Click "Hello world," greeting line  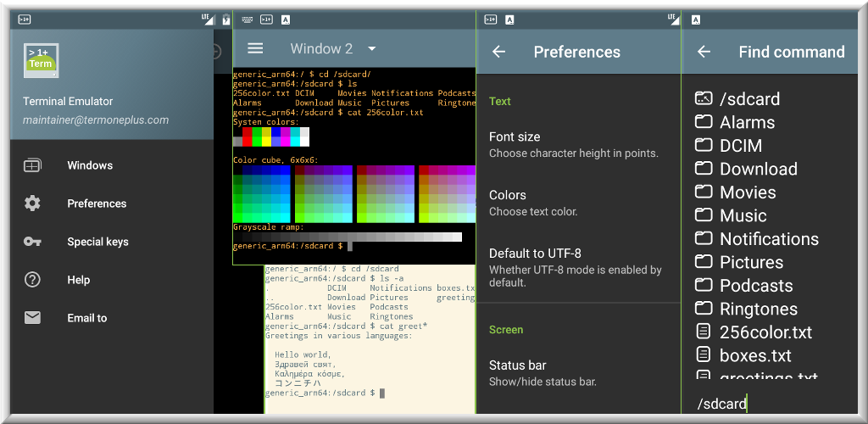[x=303, y=354]
